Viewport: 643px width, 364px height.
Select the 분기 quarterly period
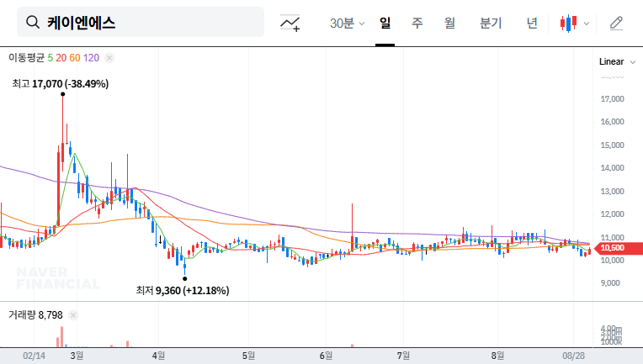click(490, 23)
